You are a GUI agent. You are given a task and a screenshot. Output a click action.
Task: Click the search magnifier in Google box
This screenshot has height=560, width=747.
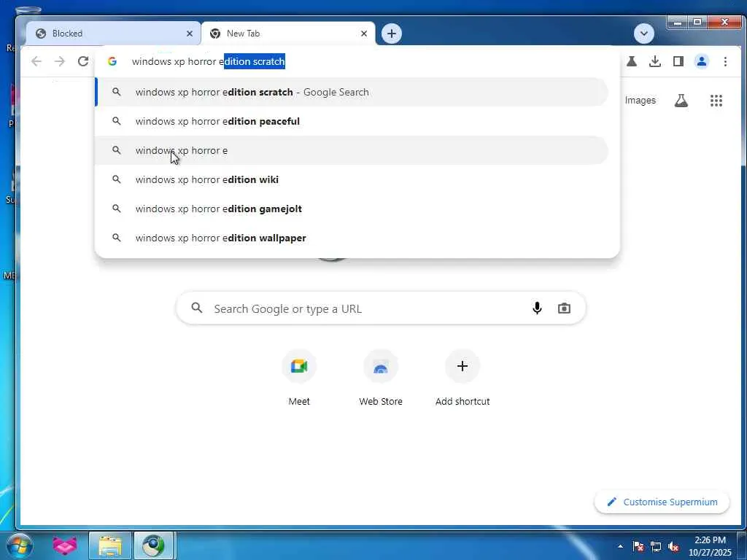(197, 308)
